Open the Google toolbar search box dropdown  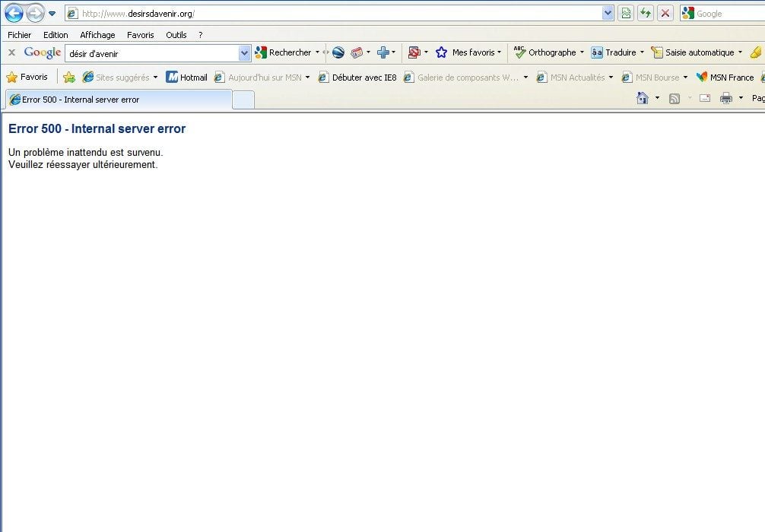(x=244, y=52)
